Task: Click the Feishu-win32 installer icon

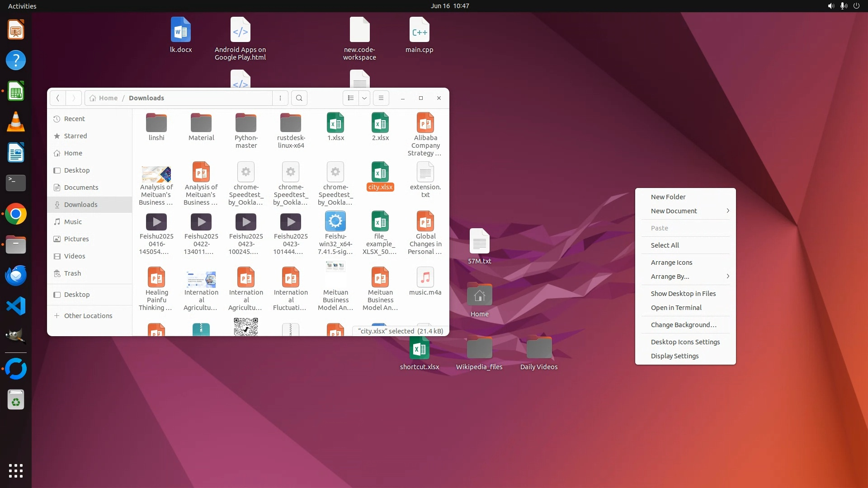Action: 335,221
